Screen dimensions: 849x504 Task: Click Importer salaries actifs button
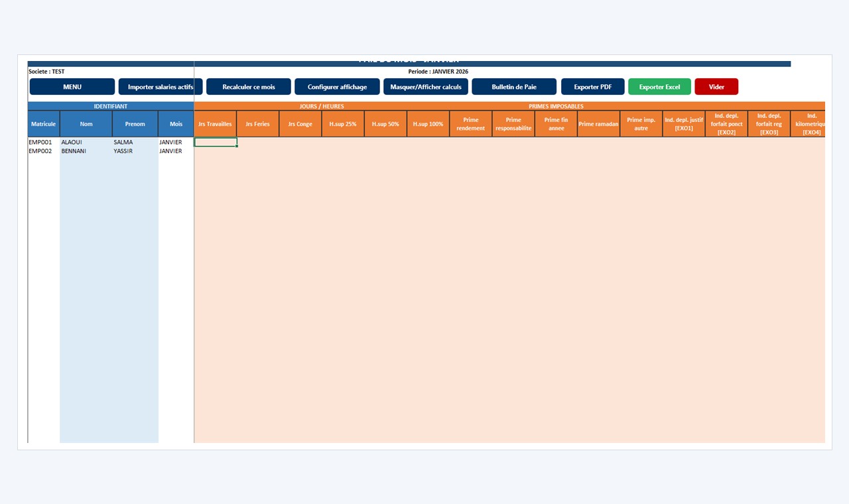click(x=161, y=87)
